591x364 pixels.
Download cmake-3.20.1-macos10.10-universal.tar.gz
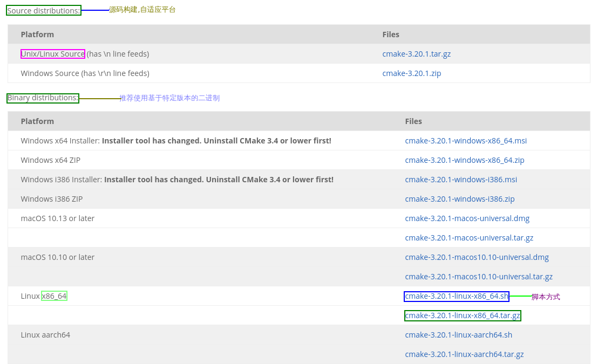(x=479, y=277)
